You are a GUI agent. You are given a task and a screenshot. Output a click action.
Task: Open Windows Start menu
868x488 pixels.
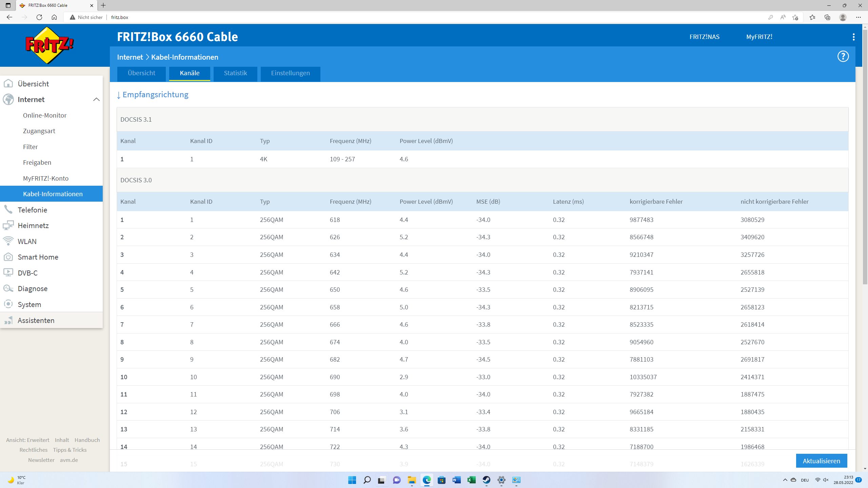point(352,480)
